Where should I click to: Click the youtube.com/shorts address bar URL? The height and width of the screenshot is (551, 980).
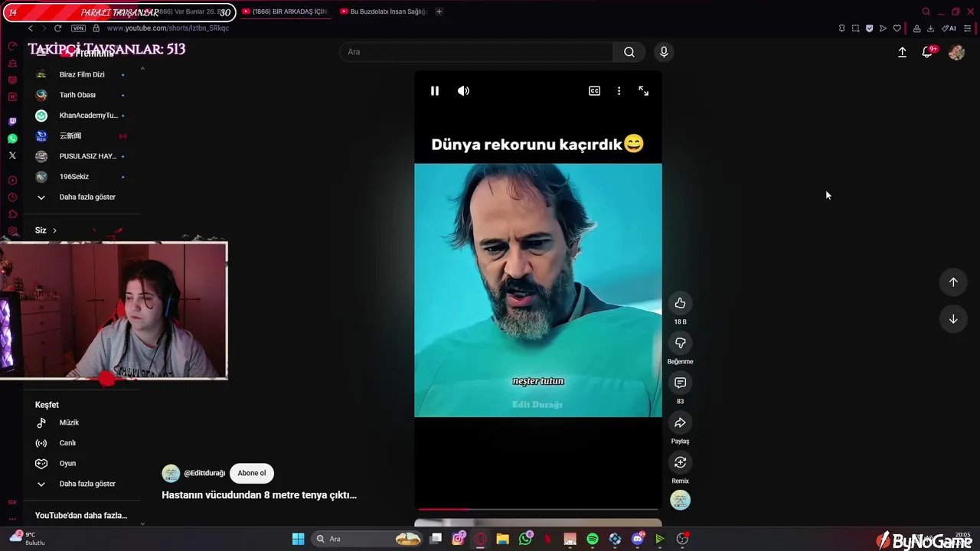tap(168, 28)
